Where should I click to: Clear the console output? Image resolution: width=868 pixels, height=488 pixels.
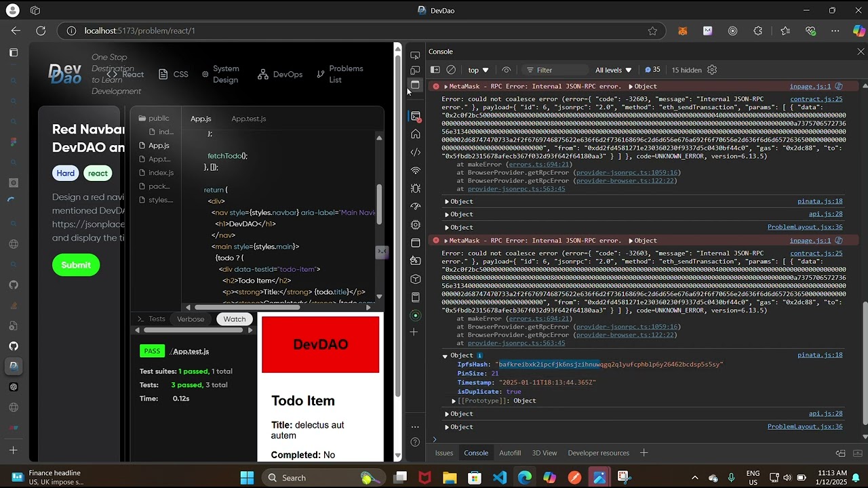point(451,70)
